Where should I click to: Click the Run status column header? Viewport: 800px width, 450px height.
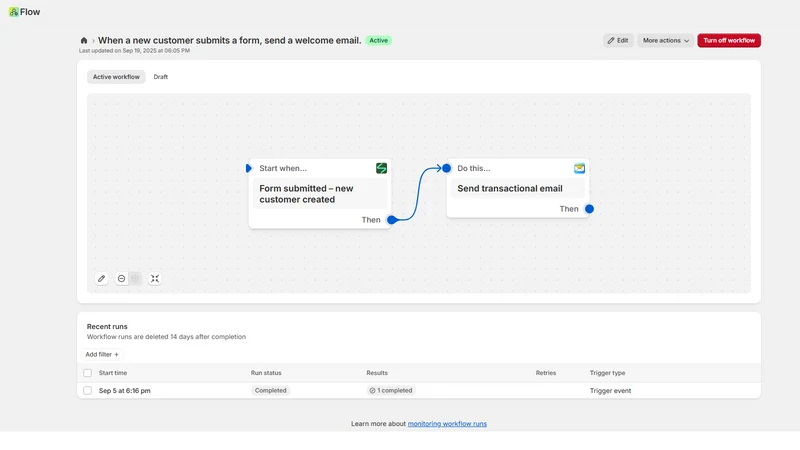point(266,373)
